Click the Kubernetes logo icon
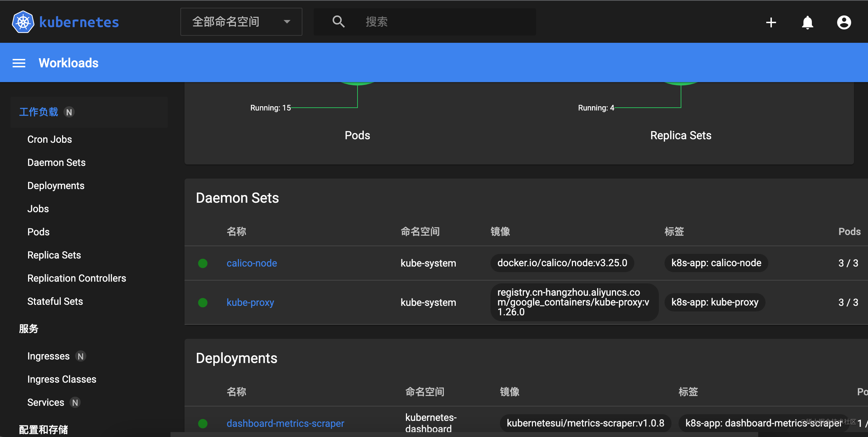 point(23,22)
